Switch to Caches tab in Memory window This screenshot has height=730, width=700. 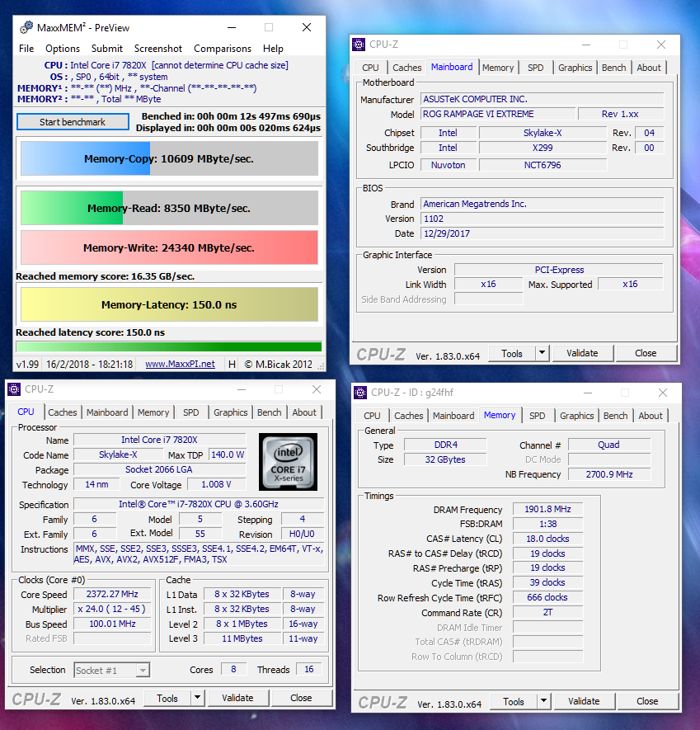tap(409, 416)
